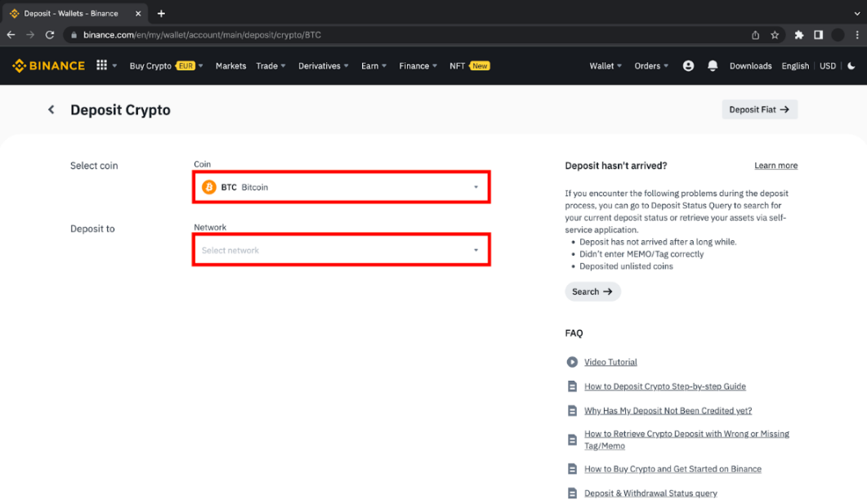The height and width of the screenshot is (504, 867).
Task: Open the Chrome three-dot menu
Action: (857, 35)
